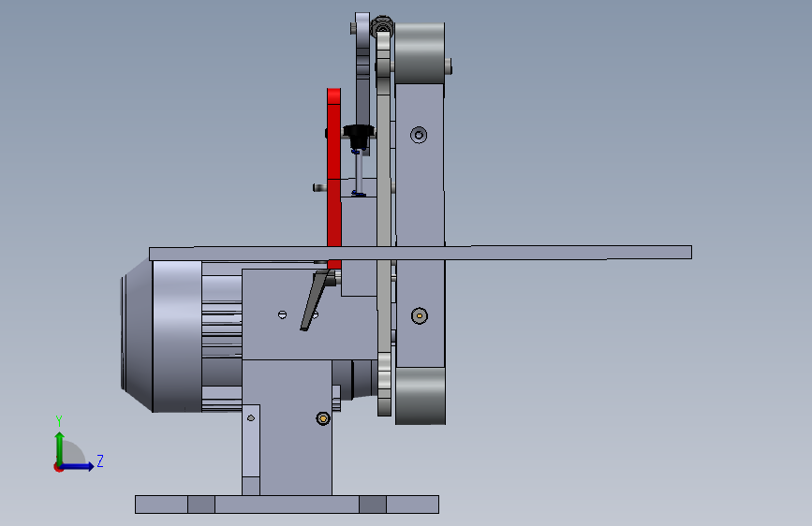The width and height of the screenshot is (812, 526).
Task: Pick the orange-centered bolt on right column
Action: 419,315
